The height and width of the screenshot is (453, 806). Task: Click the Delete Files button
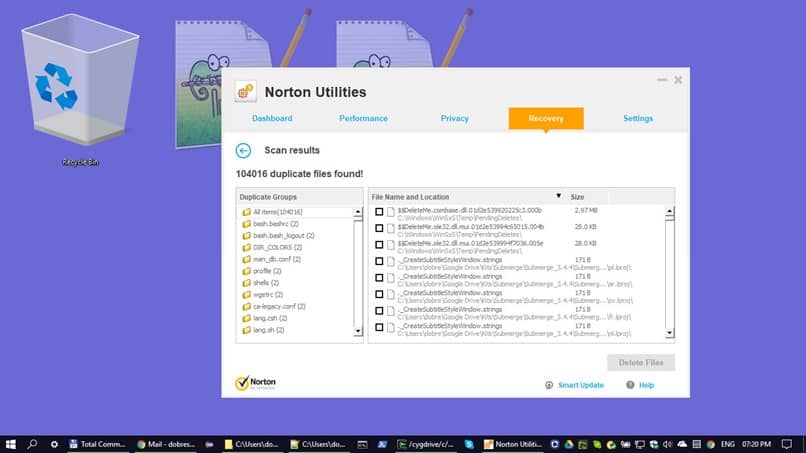coord(641,363)
